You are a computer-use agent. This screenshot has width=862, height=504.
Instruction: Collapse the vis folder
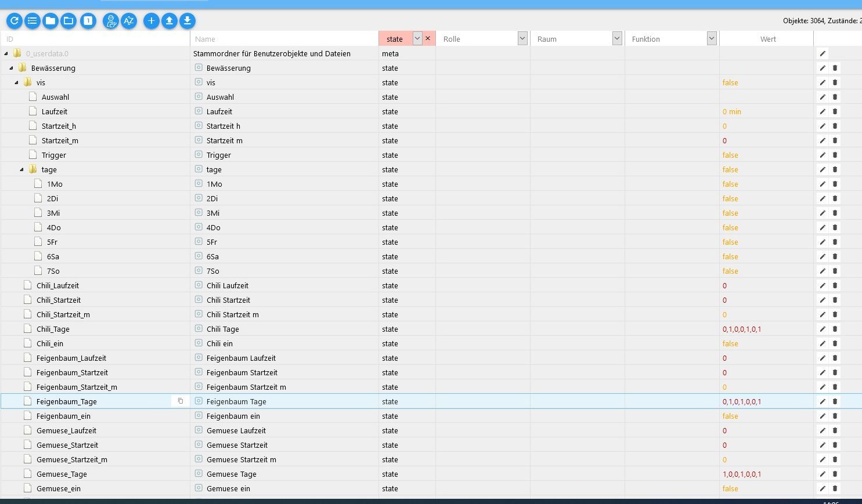[16, 82]
